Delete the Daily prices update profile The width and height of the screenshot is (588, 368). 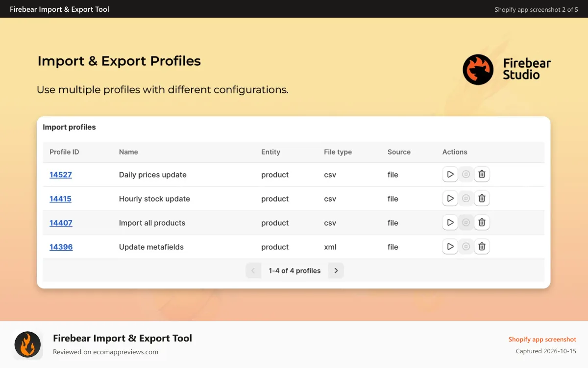(x=482, y=174)
